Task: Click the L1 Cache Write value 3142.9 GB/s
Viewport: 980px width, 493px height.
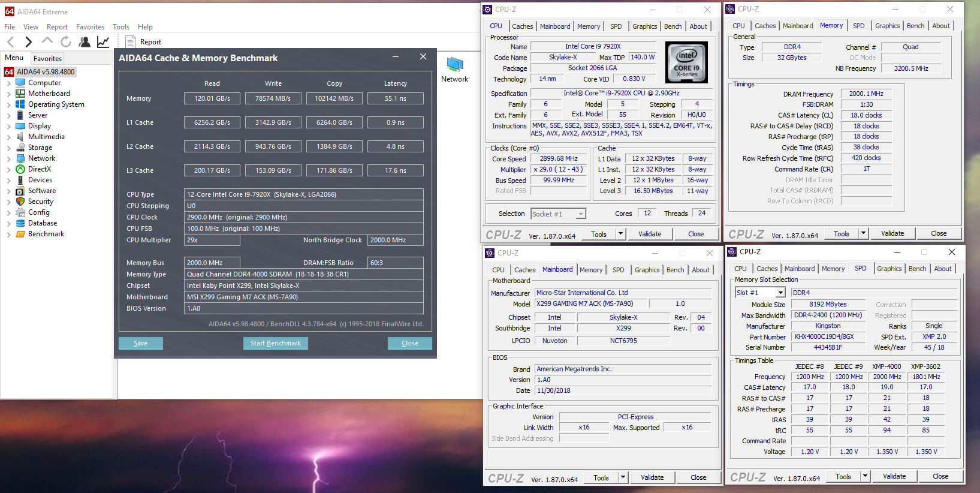Action: click(x=273, y=122)
